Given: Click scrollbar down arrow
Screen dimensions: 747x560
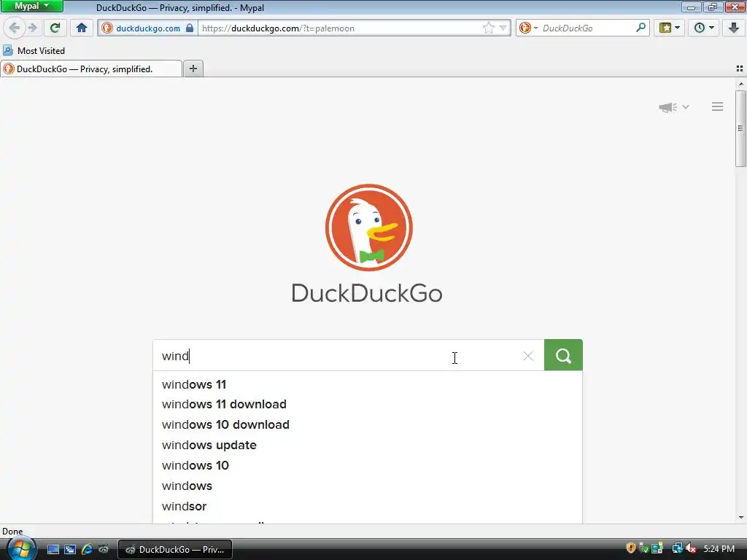Looking at the screenshot, I should coord(740,518).
